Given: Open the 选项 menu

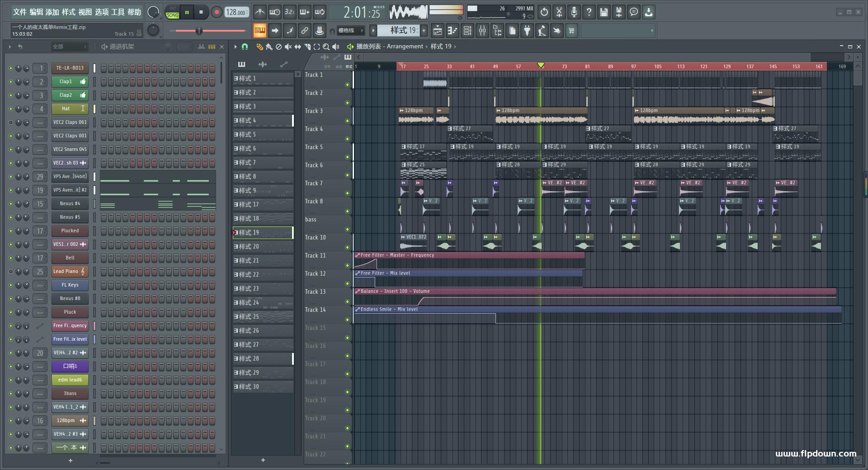Looking at the screenshot, I should [x=101, y=12].
